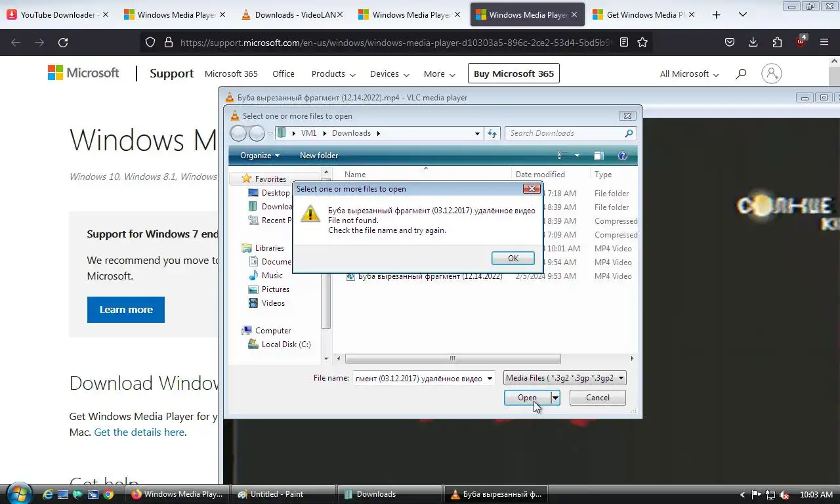
Task: Bookmark this page with star icon
Action: [x=642, y=42]
